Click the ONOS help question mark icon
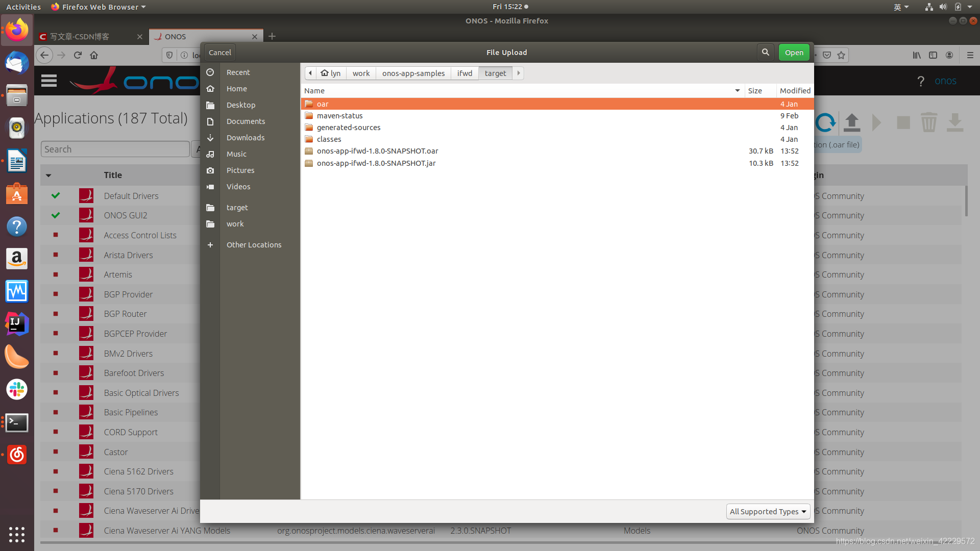Viewport: 980px width, 551px height. click(921, 81)
